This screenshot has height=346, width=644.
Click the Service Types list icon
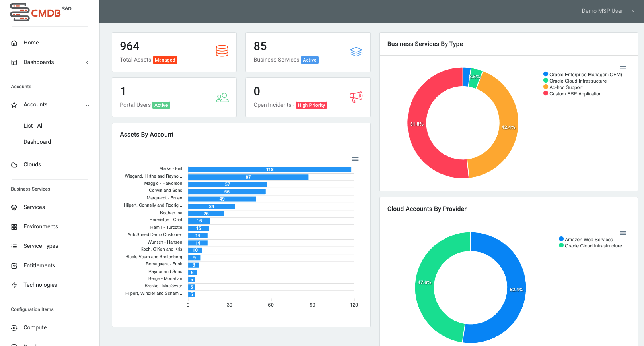click(14, 246)
